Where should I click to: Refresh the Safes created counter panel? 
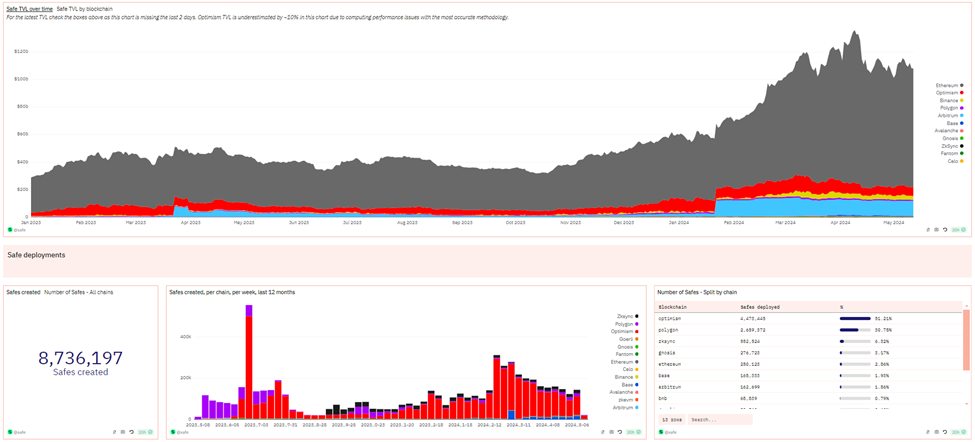coord(131,431)
